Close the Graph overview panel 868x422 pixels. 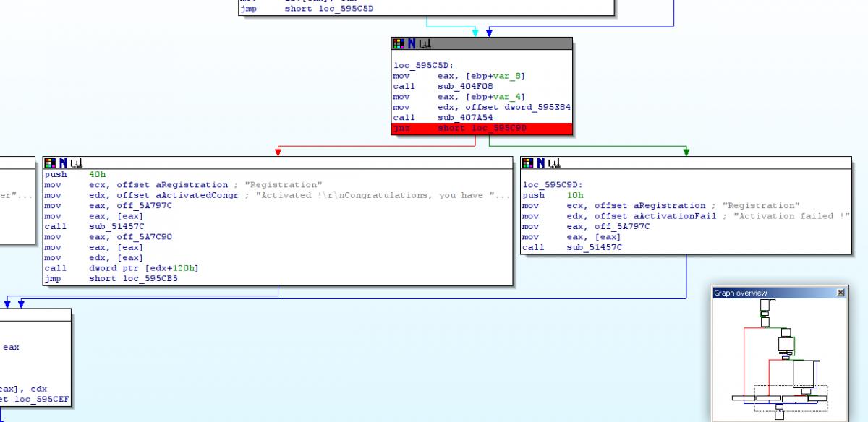tap(840, 293)
